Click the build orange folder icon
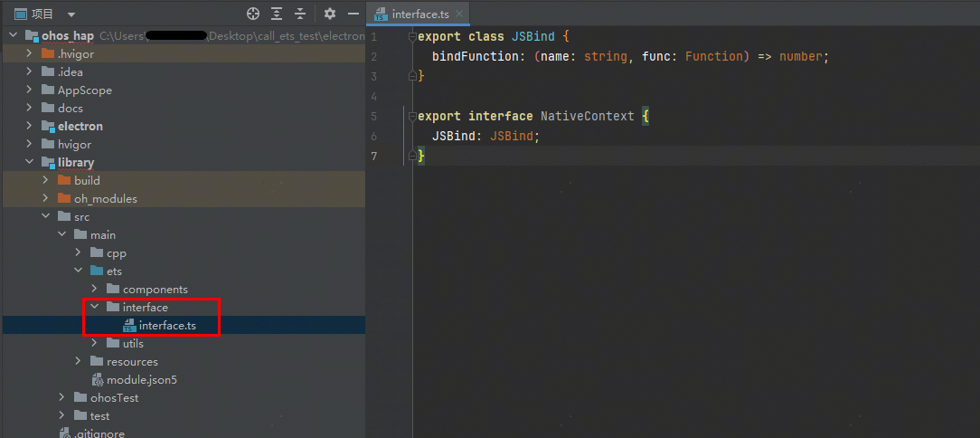The image size is (980, 438). pyautogui.click(x=64, y=180)
